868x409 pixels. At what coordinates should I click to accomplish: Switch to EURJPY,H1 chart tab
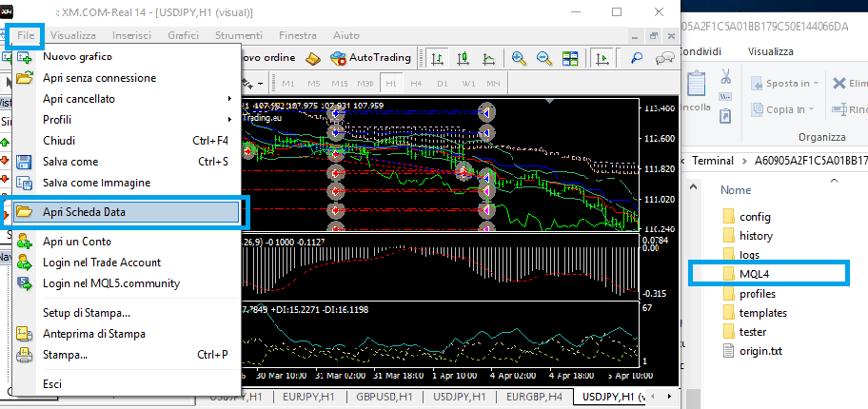pyautogui.click(x=309, y=397)
